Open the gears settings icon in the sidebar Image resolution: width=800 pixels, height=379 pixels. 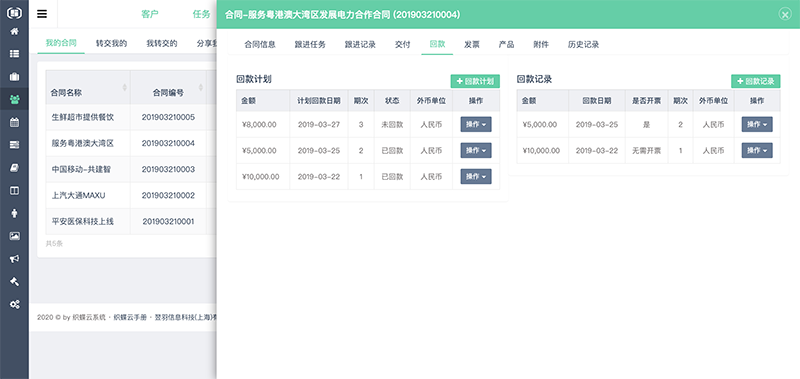point(14,304)
